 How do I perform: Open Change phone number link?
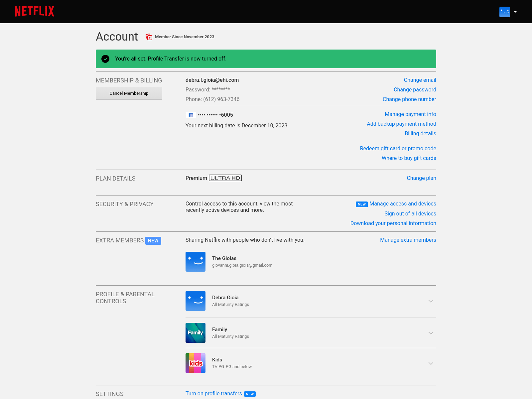[x=409, y=99]
